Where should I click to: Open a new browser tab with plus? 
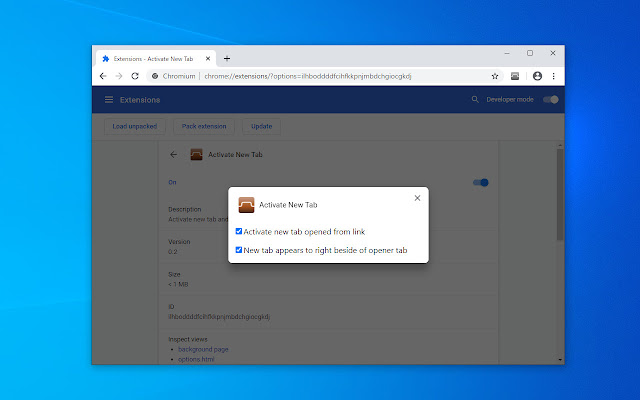click(x=227, y=59)
